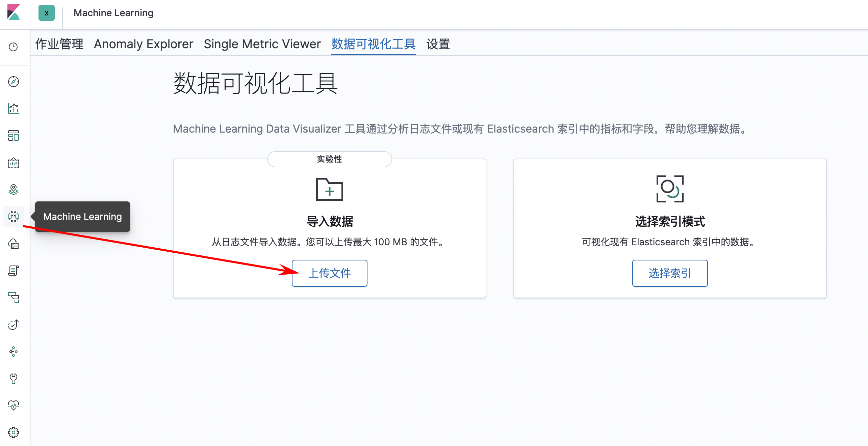Click the import data folder icon
This screenshot has height=446, width=868.
click(x=329, y=189)
